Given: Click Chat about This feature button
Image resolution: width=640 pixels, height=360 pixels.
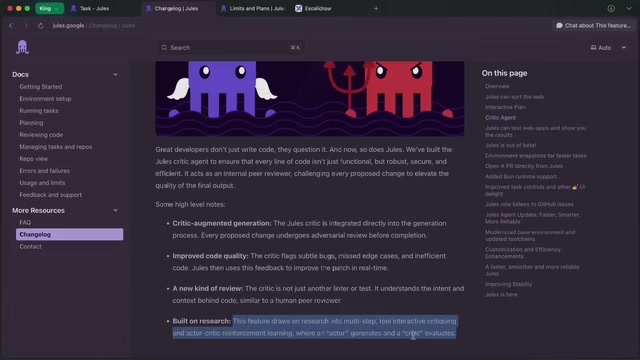Looking at the screenshot, I should (593, 25).
